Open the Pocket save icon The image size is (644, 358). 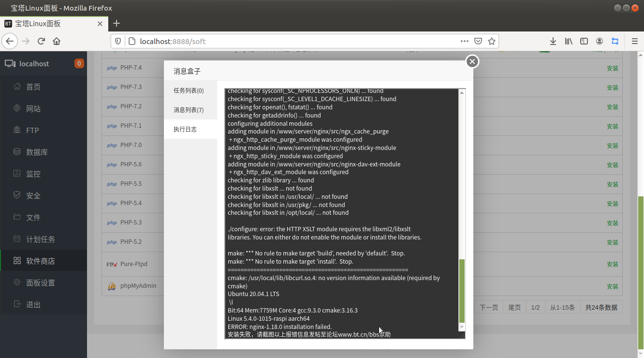pos(478,41)
